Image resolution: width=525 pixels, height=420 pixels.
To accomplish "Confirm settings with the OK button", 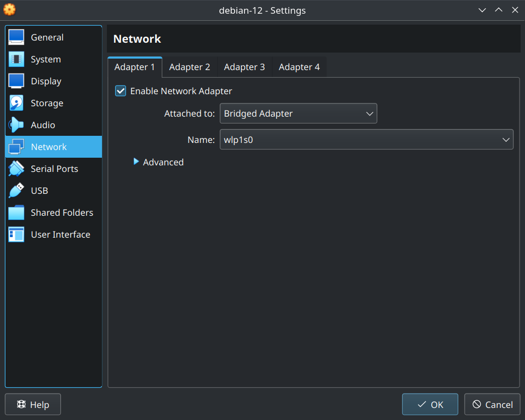I will [x=430, y=404].
